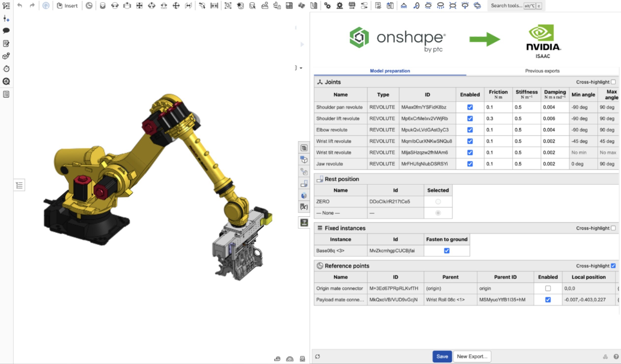
Task: Select the Model preparation tab
Action: pos(390,71)
